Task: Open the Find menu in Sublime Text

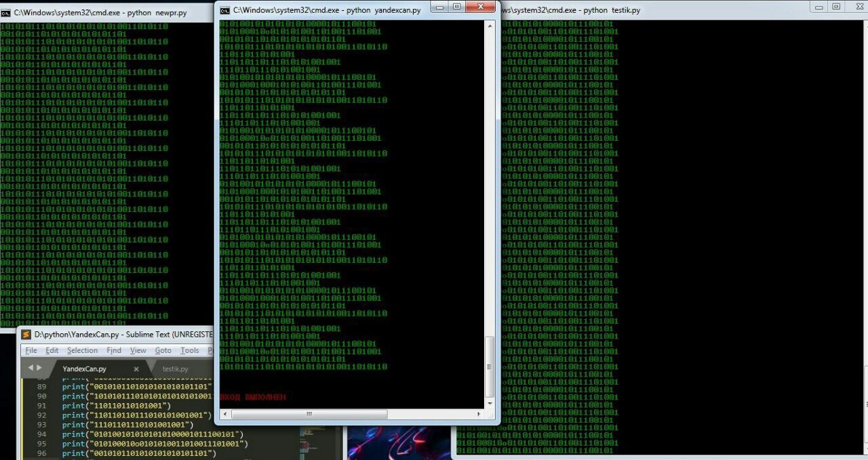Action: [x=114, y=350]
